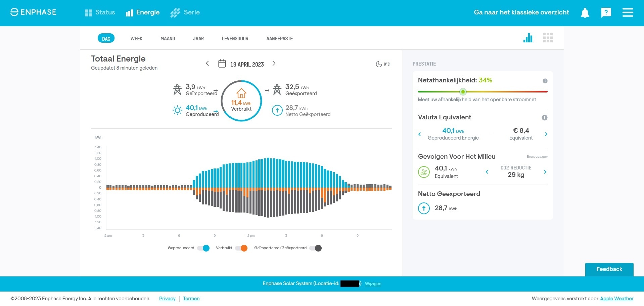Open the notifications bell

584,12
